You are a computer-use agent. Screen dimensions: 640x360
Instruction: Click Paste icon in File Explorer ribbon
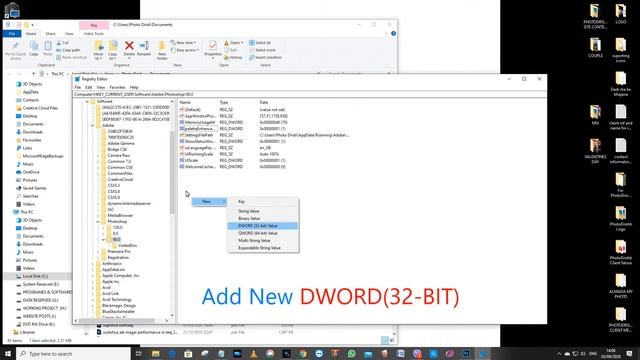click(48, 49)
